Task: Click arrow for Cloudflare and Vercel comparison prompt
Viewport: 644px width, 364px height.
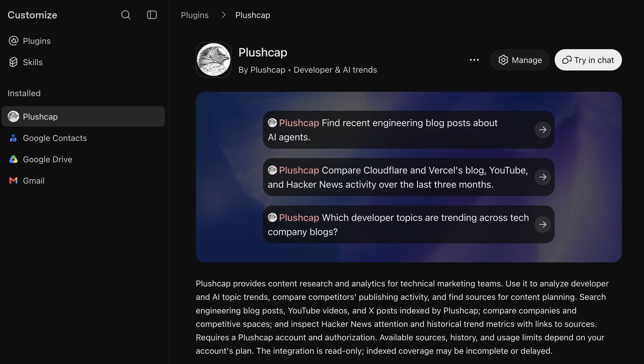Action: (x=542, y=177)
